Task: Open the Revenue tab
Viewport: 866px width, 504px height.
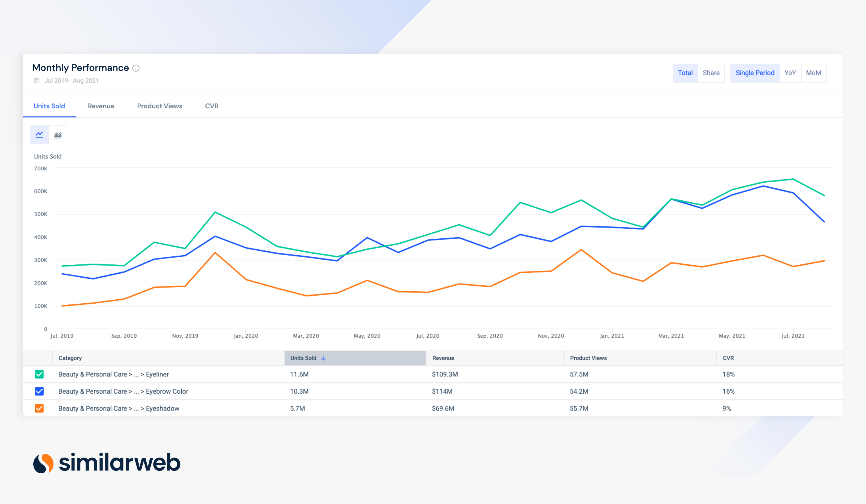Action: coord(101,106)
